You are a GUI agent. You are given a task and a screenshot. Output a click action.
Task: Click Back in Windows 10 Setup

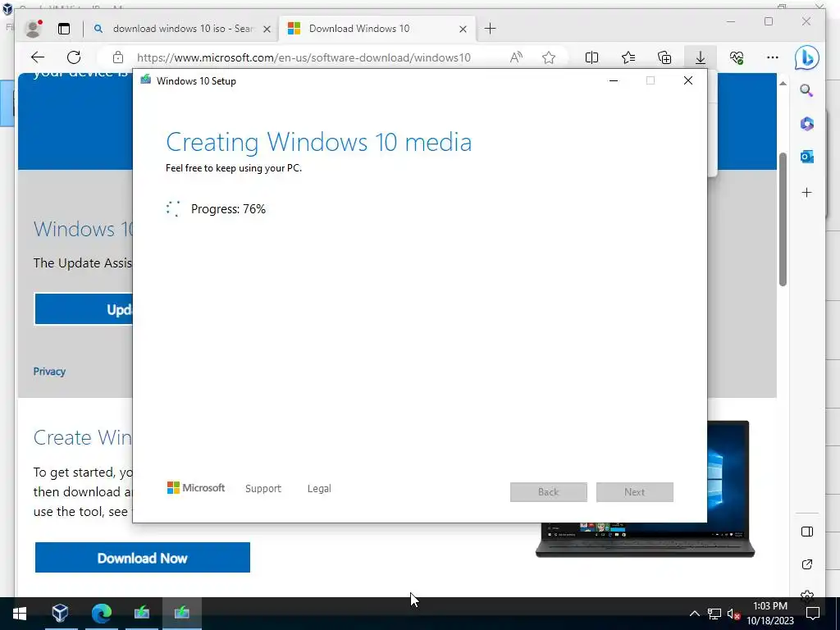coord(548,492)
